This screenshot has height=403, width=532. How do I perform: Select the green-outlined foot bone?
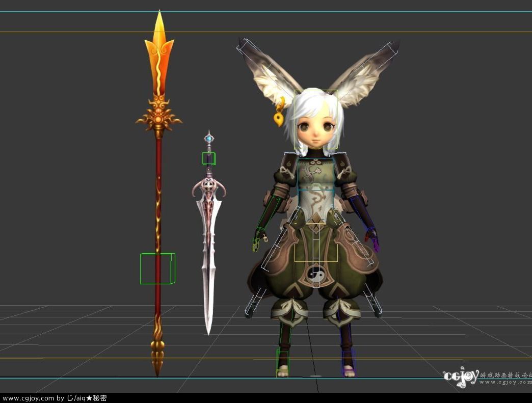[x=282, y=363]
